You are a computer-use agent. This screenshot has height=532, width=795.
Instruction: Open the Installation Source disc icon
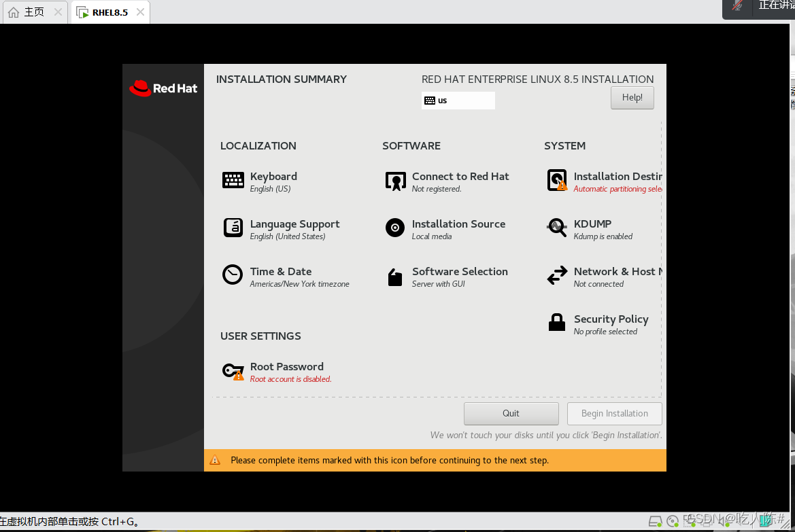tap(395, 228)
